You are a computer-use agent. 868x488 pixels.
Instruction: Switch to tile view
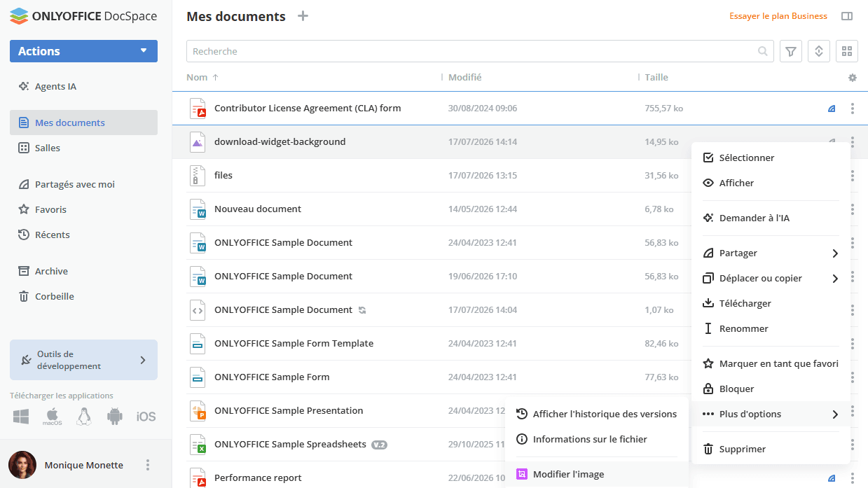847,51
